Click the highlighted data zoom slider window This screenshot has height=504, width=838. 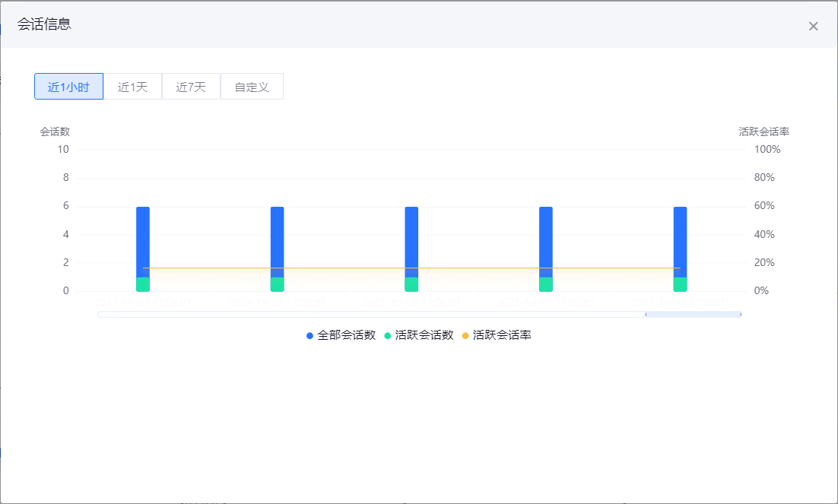pos(693,315)
